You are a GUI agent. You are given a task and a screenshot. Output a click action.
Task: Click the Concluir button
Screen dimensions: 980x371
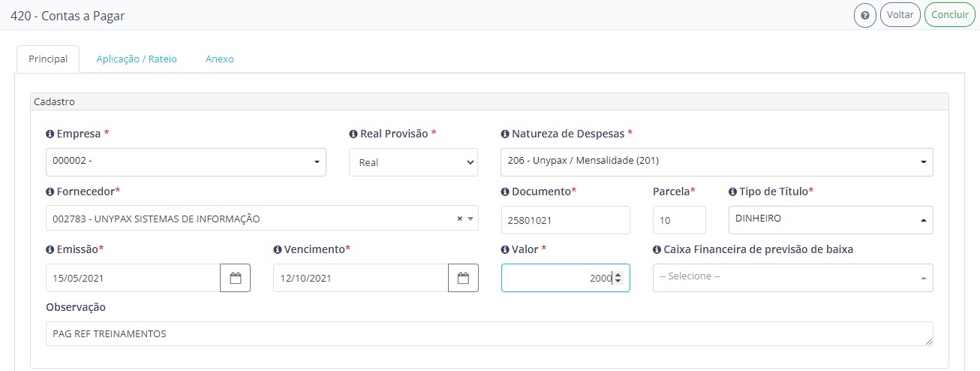coord(950,15)
